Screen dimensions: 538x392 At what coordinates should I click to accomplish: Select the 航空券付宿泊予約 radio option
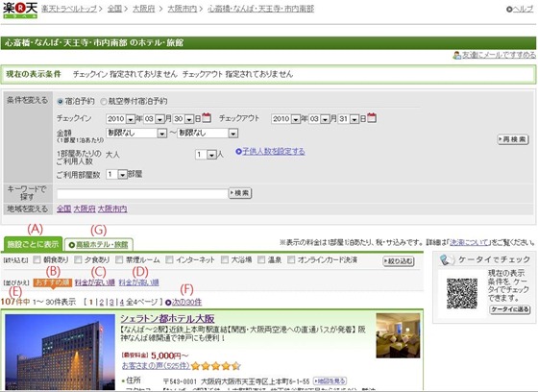tap(104, 101)
